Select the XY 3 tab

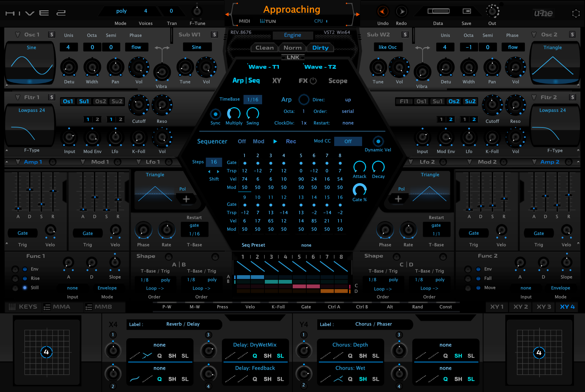[544, 307]
